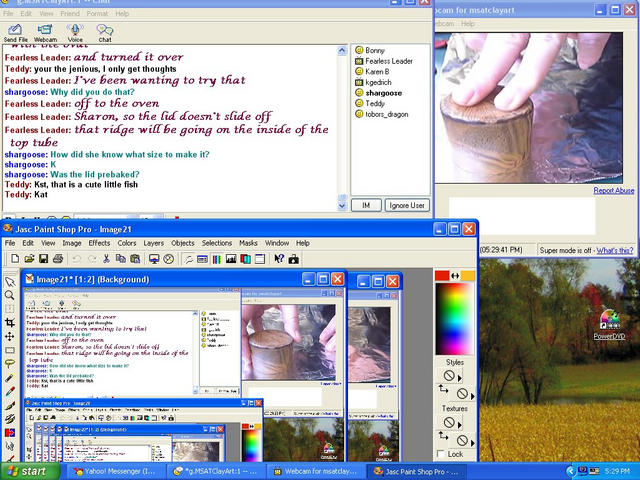Click the chat scrollbar up arrow
This screenshot has width=640, height=480.
(x=342, y=50)
